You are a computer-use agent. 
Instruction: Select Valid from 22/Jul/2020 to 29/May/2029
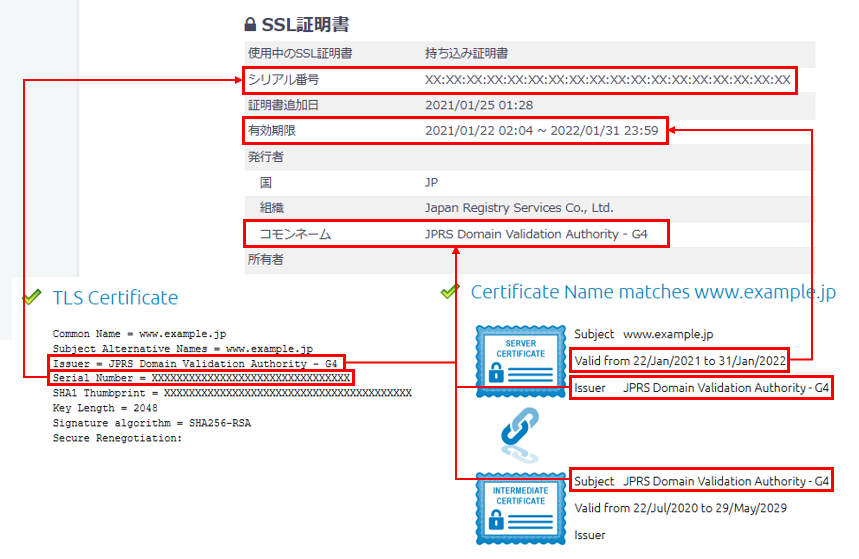[x=680, y=508]
